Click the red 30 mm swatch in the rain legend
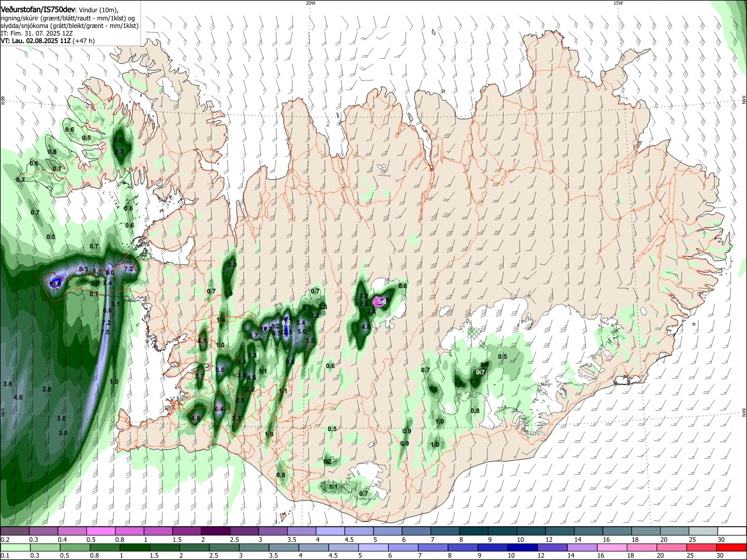 click(732, 547)
